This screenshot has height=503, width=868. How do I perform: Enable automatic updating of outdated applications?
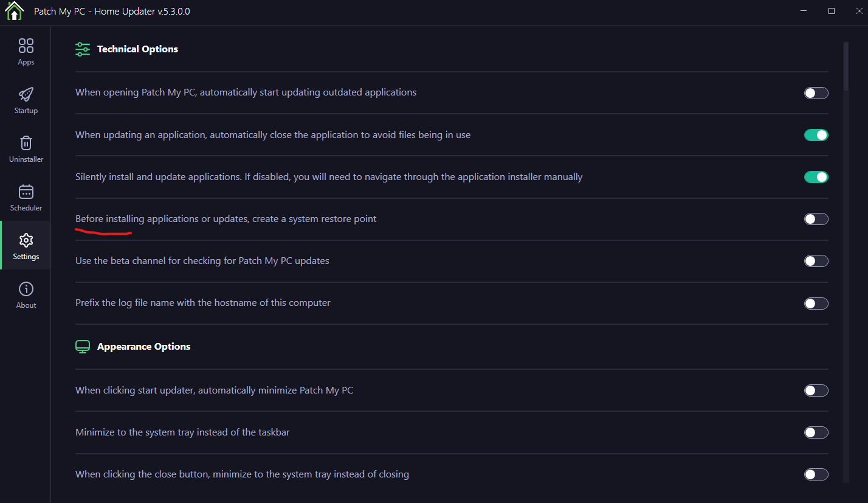point(816,93)
